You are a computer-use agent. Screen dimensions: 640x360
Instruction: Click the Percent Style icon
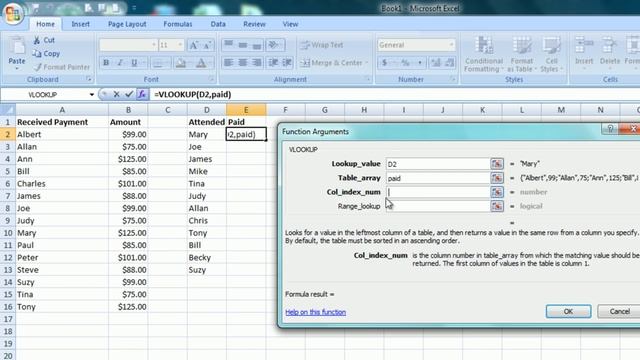pyautogui.click(x=405, y=62)
